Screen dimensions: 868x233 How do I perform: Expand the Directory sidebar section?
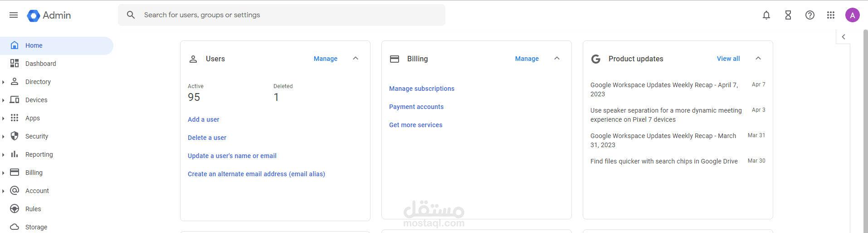coord(3,82)
